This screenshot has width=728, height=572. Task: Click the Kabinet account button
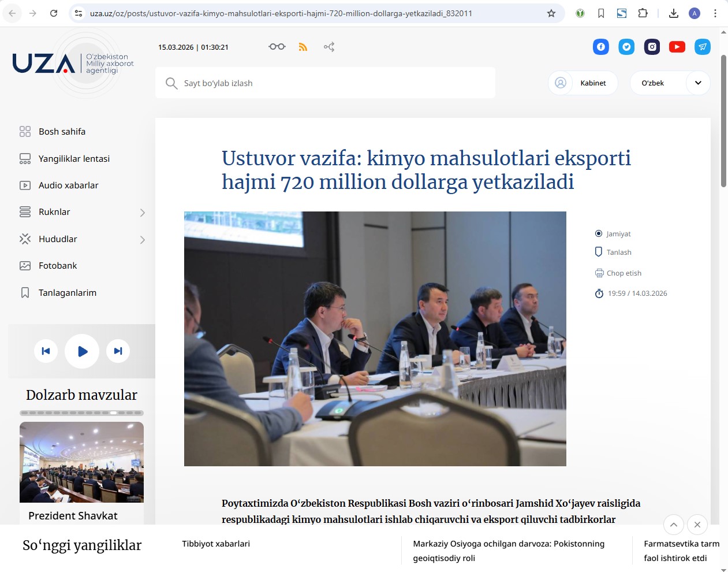[x=583, y=83]
